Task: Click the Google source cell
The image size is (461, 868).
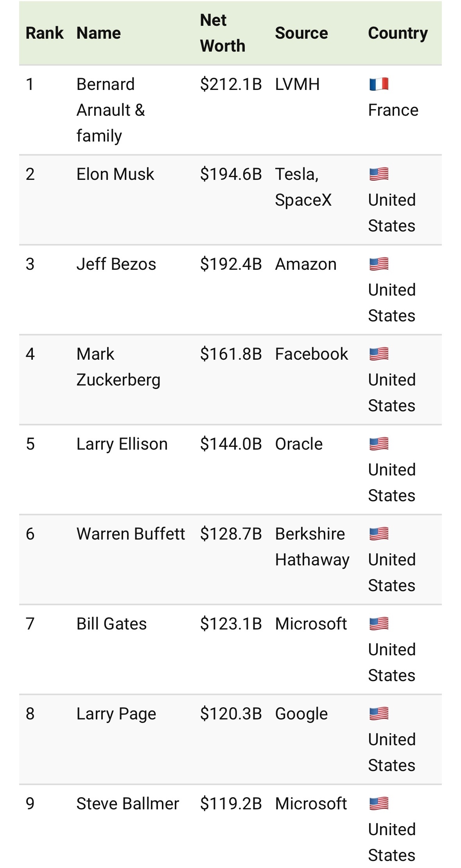Action: point(301,714)
